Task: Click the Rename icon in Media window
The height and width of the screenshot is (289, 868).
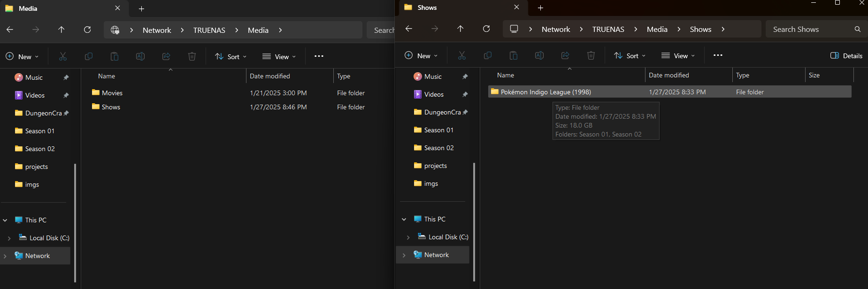Action: click(140, 57)
